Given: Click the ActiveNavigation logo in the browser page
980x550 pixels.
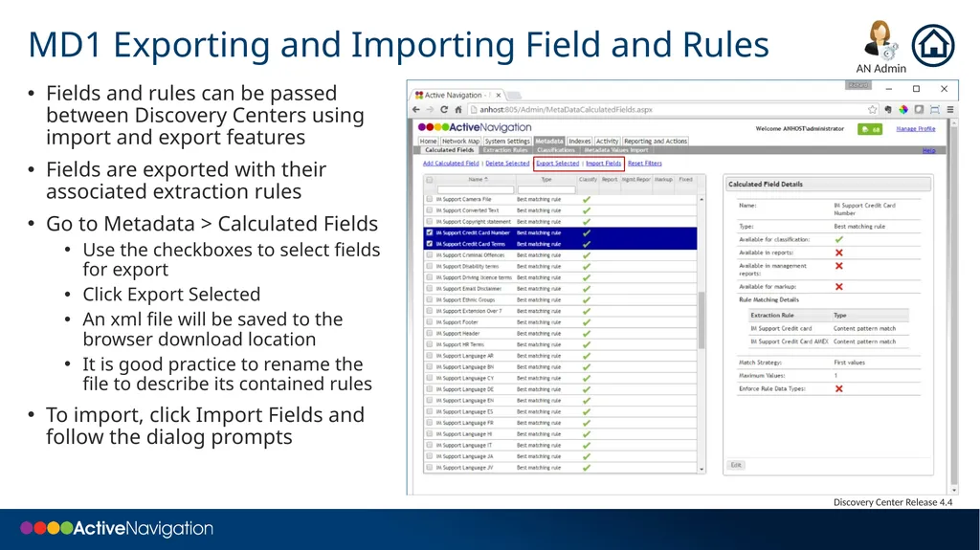Looking at the screenshot, I should click(x=475, y=127).
